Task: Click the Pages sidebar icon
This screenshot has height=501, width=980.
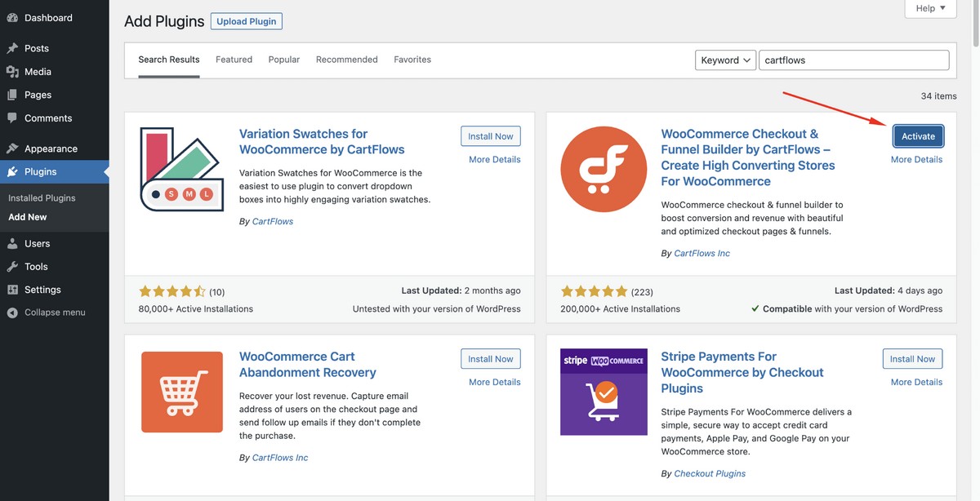Action: [12, 95]
